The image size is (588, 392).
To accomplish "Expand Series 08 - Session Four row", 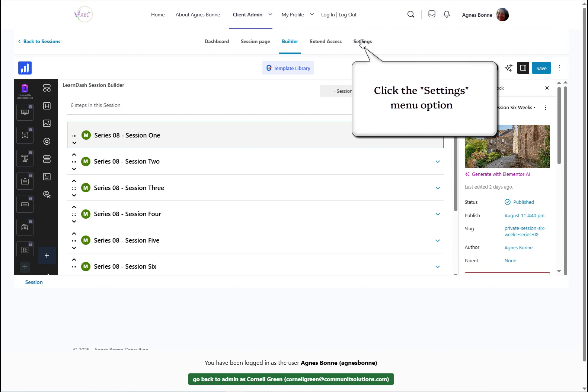I will click(438, 214).
